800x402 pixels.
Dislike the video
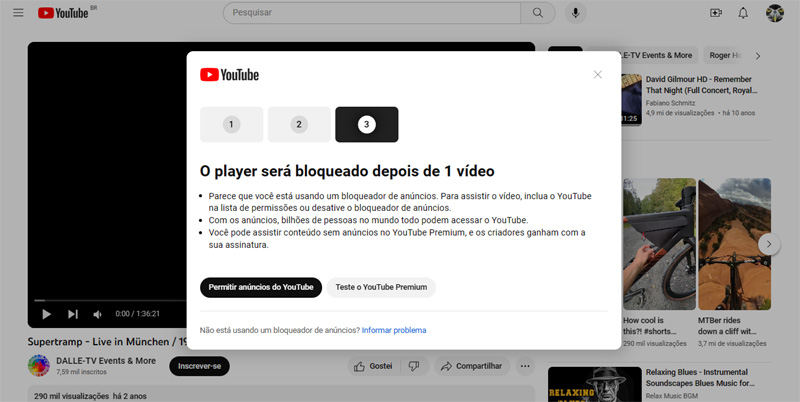point(414,366)
